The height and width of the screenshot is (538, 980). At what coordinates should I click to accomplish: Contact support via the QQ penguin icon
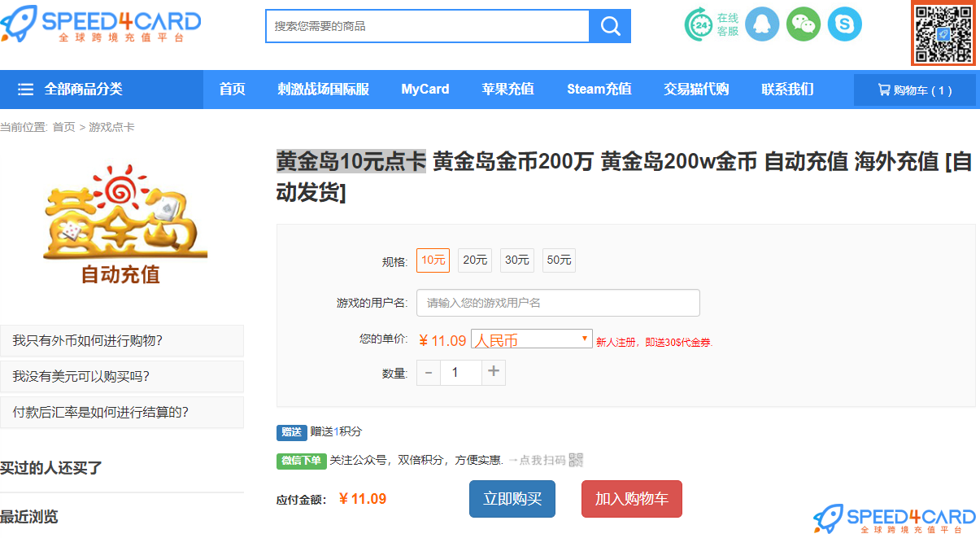click(x=762, y=24)
